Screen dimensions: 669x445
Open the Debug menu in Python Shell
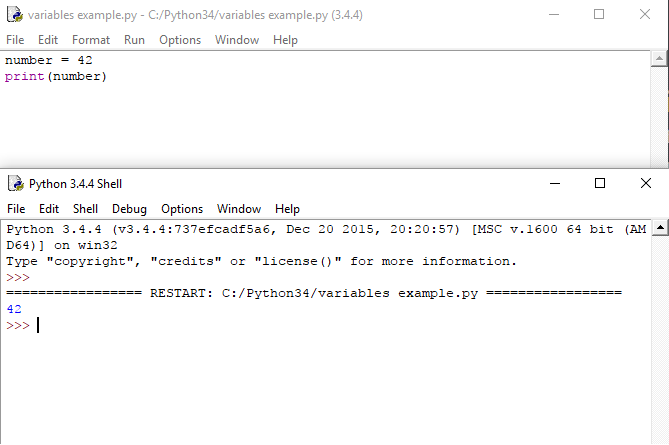(129, 209)
